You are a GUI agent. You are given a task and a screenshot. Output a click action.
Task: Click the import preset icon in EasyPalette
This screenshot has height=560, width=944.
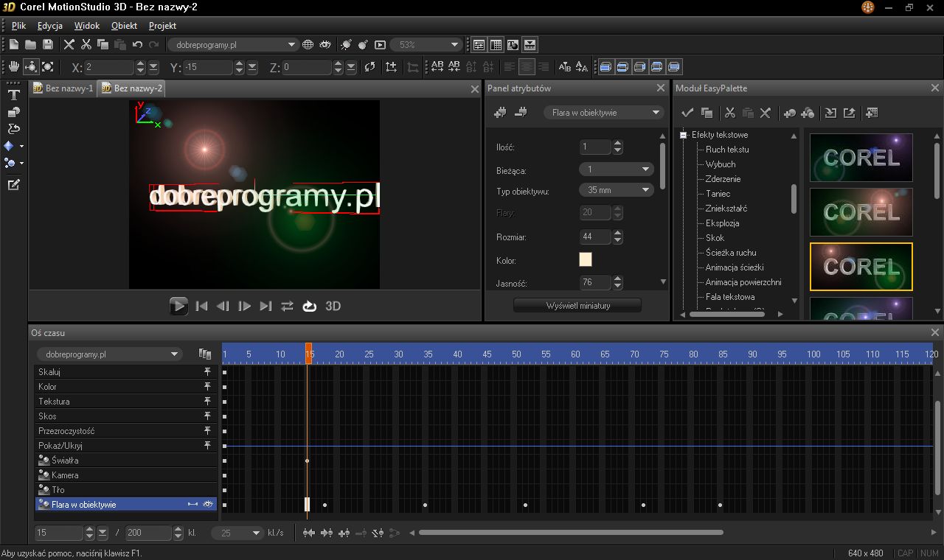(x=830, y=113)
